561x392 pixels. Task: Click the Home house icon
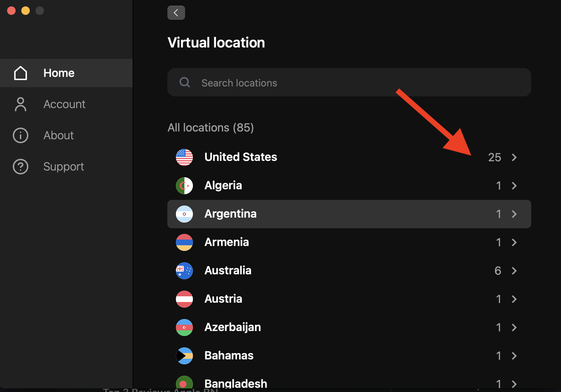(x=21, y=73)
